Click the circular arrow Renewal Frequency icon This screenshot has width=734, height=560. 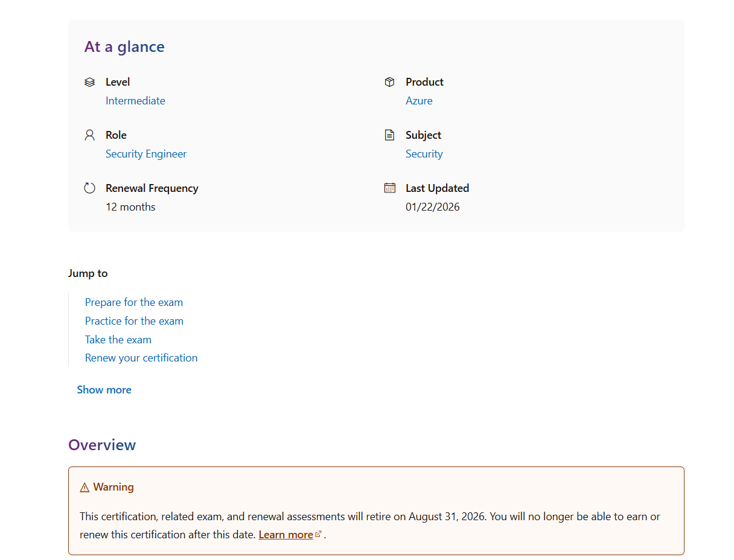(x=90, y=188)
